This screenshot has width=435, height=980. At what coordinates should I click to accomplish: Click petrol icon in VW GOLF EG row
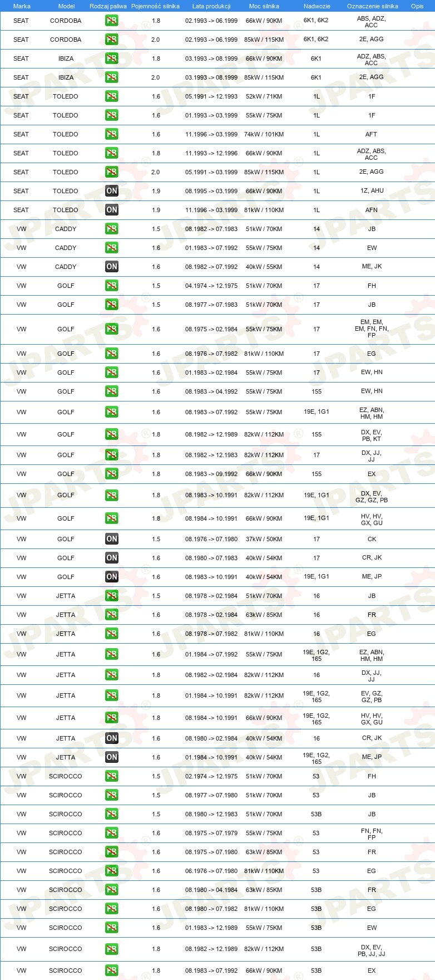tap(112, 354)
